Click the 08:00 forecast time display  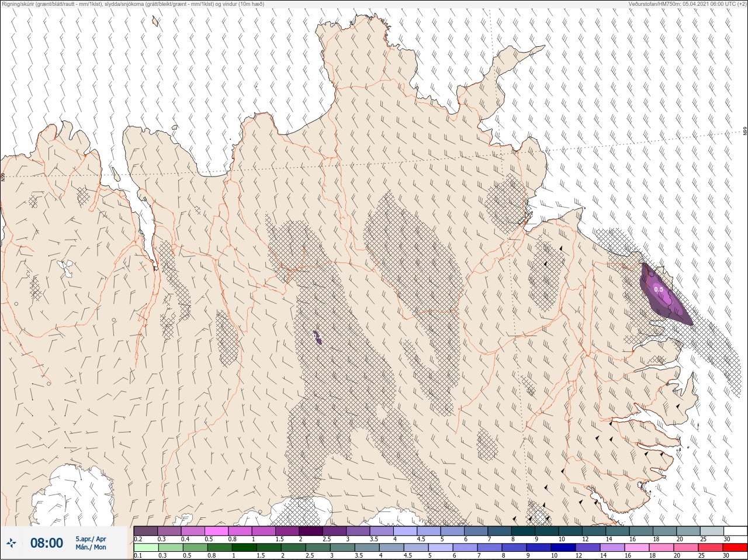coord(47,543)
